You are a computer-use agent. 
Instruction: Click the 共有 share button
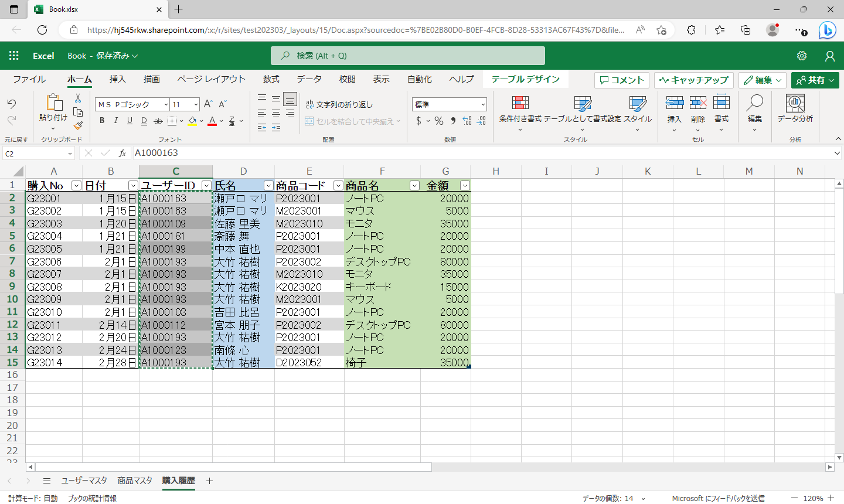tap(815, 80)
